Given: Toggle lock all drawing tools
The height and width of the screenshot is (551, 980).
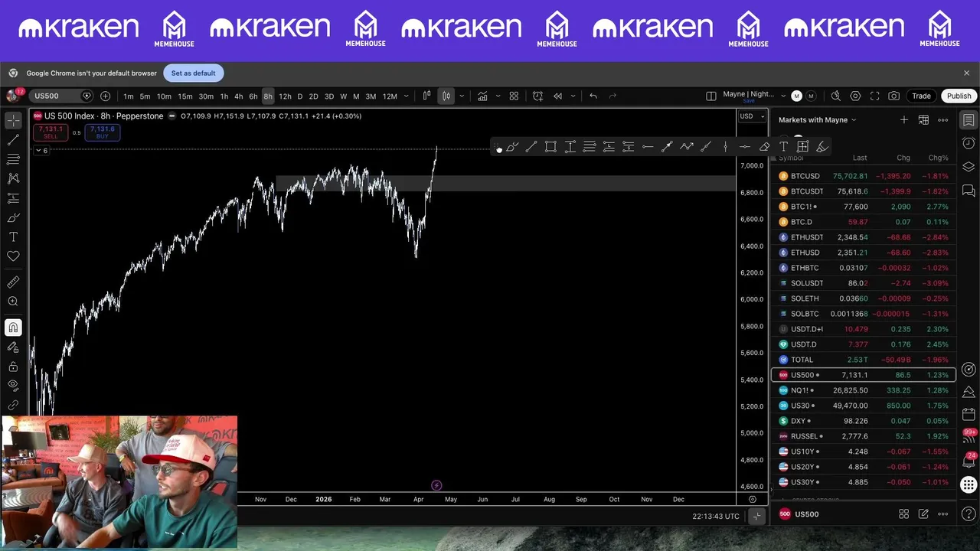Looking at the screenshot, I should pyautogui.click(x=13, y=366).
